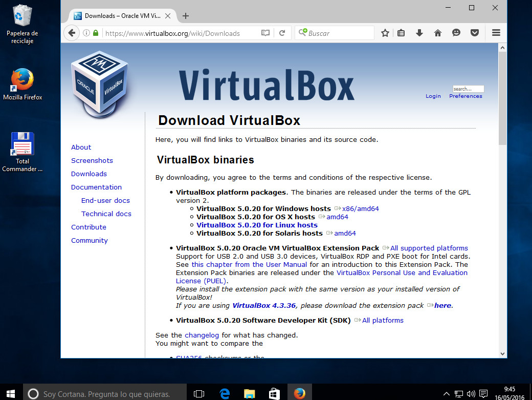The width and height of the screenshot is (532, 400).
Task: Open Screenshots in the sidebar
Action: 92,161
